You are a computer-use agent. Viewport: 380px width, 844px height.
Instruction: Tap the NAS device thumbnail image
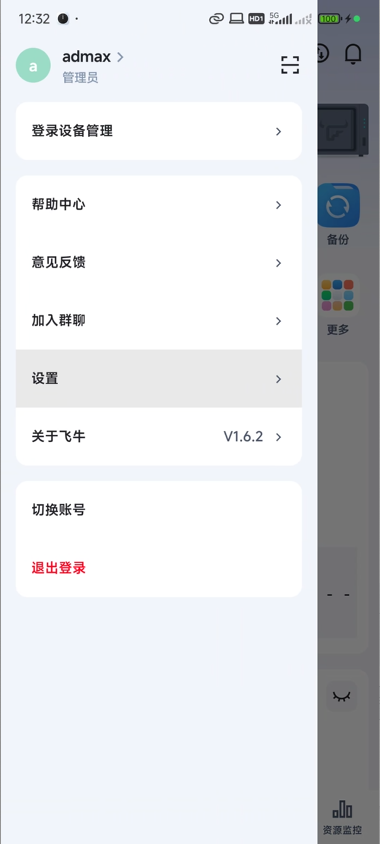(343, 130)
